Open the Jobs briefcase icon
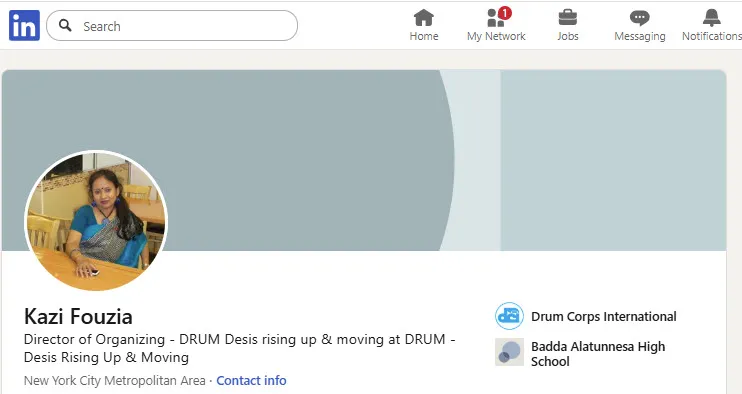Viewport: 742px width, 394px height. (567, 18)
